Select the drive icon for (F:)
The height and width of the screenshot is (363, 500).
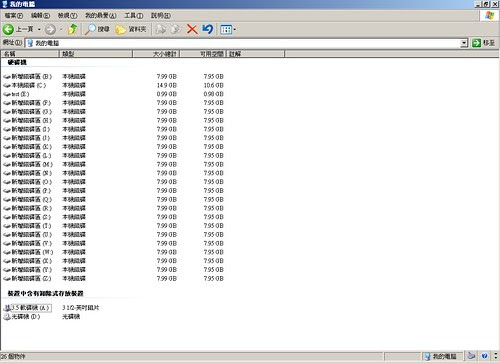pyautogui.click(x=7, y=103)
